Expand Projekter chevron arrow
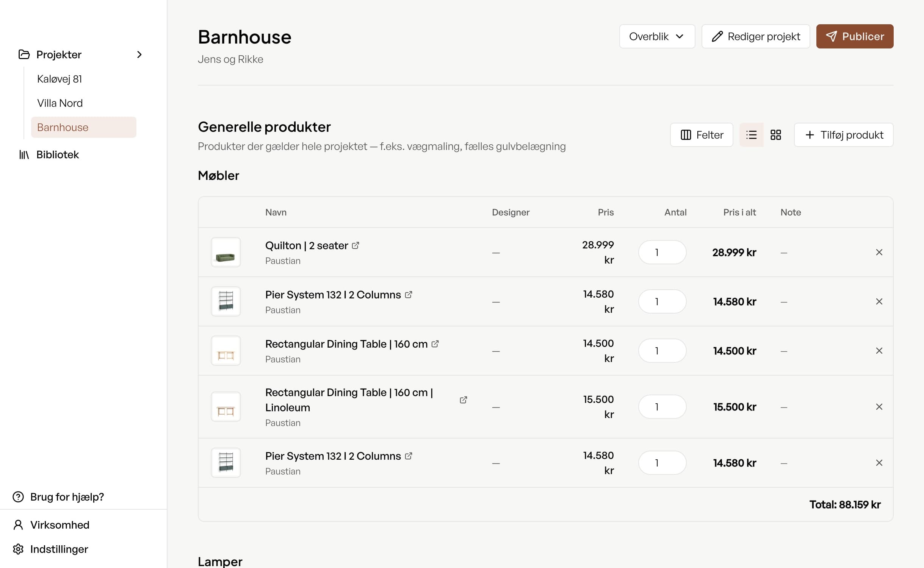The height and width of the screenshot is (568, 924). click(139, 55)
